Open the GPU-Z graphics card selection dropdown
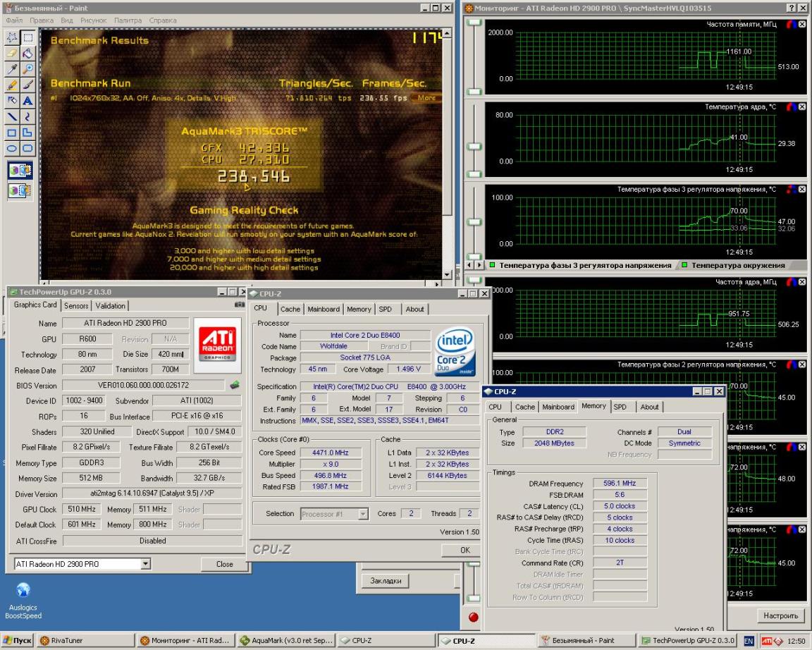The image size is (812, 650). coord(145,563)
